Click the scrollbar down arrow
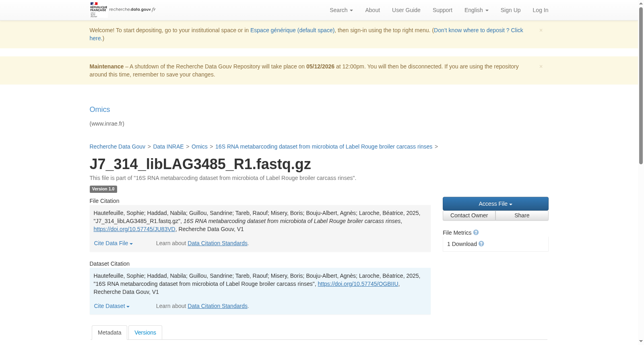 (641, 342)
